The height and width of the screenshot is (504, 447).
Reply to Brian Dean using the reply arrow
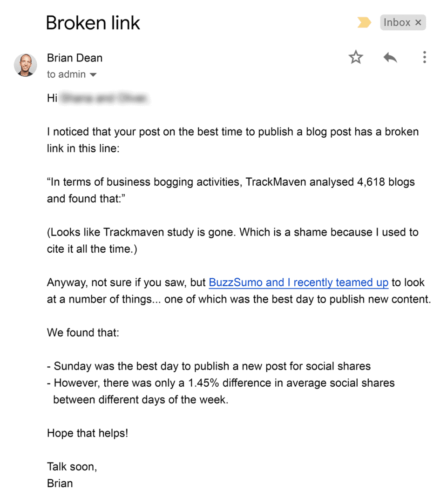(x=390, y=57)
